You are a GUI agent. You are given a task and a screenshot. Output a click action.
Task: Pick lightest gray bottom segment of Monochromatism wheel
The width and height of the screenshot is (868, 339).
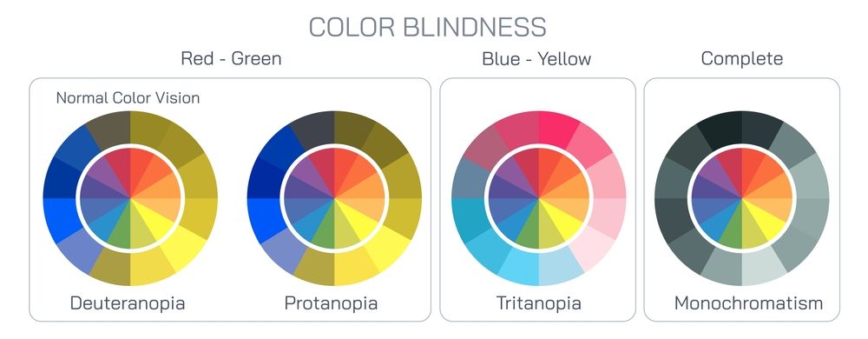[763, 268]
